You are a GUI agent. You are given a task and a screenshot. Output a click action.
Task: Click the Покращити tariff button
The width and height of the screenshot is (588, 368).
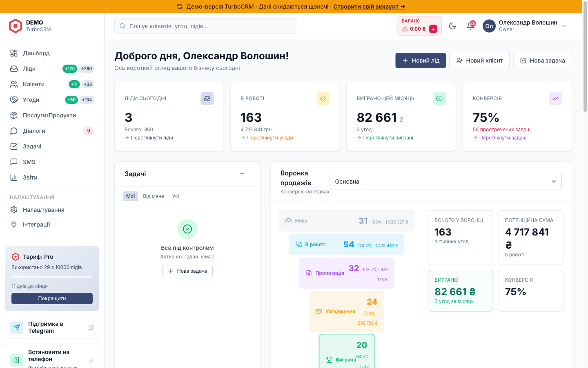point(52,298)
